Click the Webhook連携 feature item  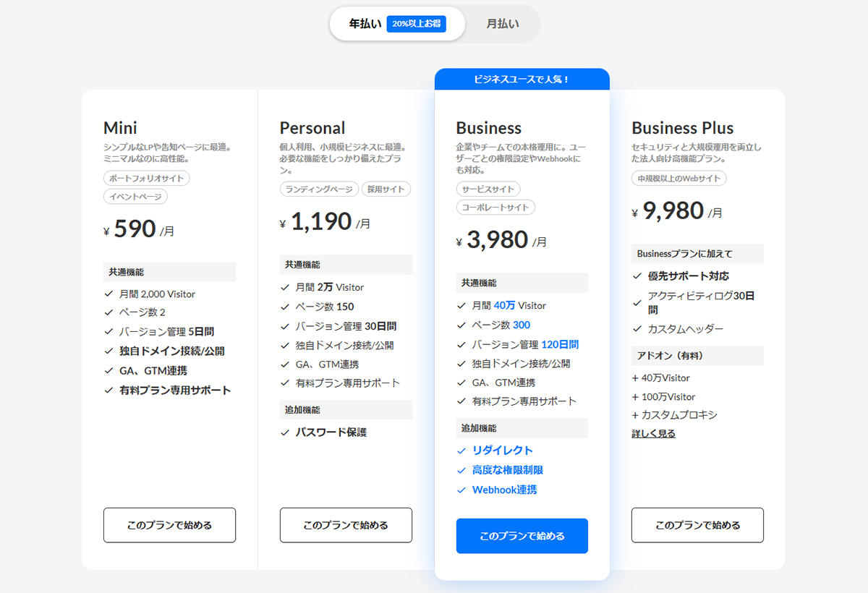506,490
